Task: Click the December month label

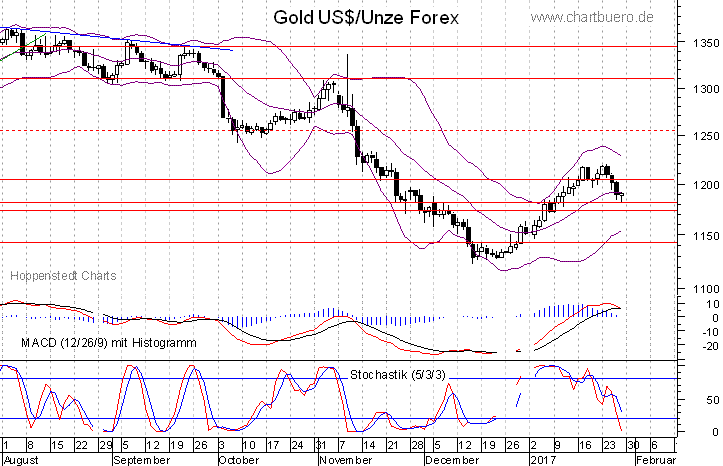Action: point(452,460)
